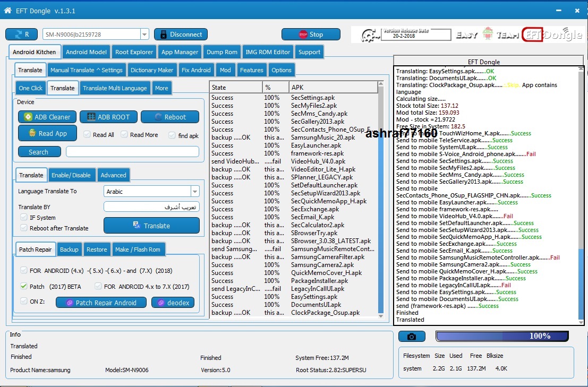Click the search text field

point(132,151)
